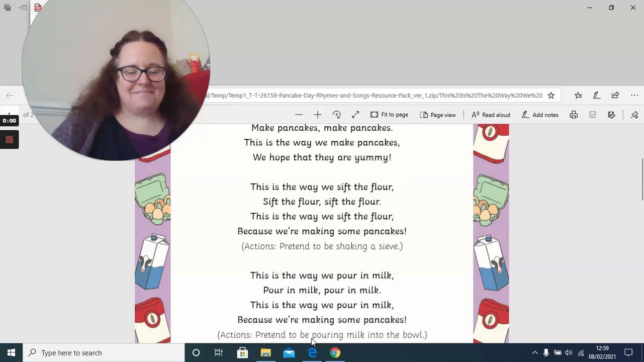Share this page icon

click(x=615, y=95)
